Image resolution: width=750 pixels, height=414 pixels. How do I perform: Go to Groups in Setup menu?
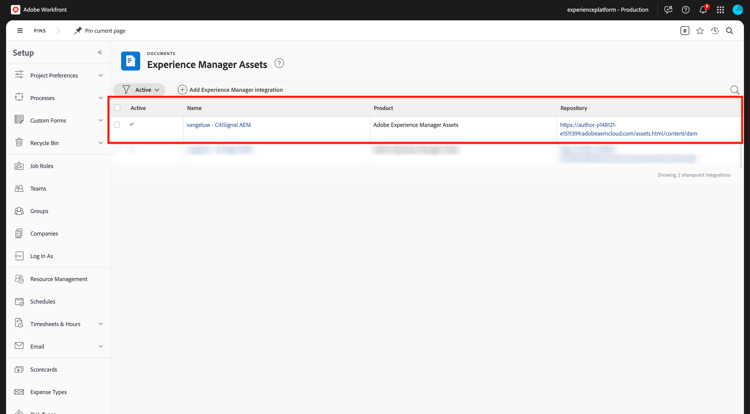point(39,211)
